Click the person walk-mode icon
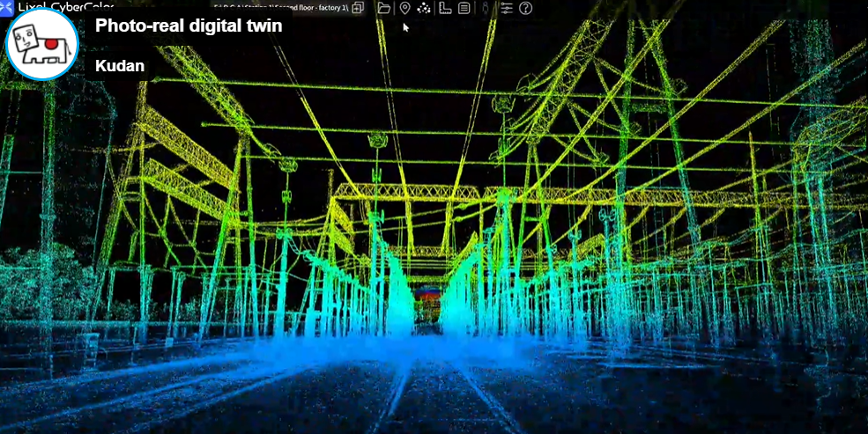This screenshot has height=434, width=868. point(485,8)
